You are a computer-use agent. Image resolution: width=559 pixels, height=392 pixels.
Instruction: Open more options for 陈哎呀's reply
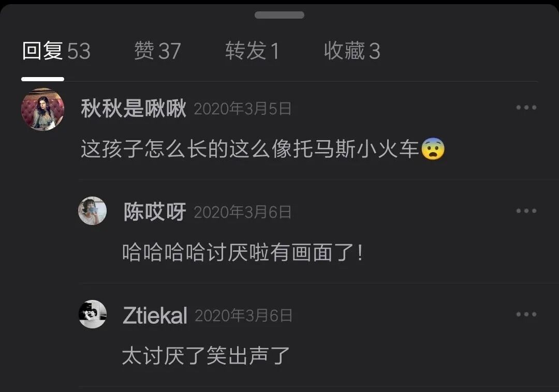[x=526, y=211]
